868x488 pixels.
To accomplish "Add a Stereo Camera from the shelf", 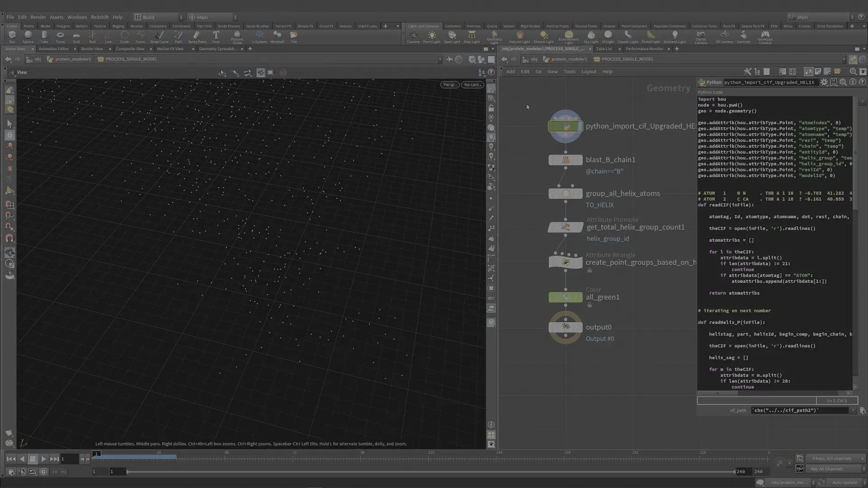I will [x=701, y=38].
